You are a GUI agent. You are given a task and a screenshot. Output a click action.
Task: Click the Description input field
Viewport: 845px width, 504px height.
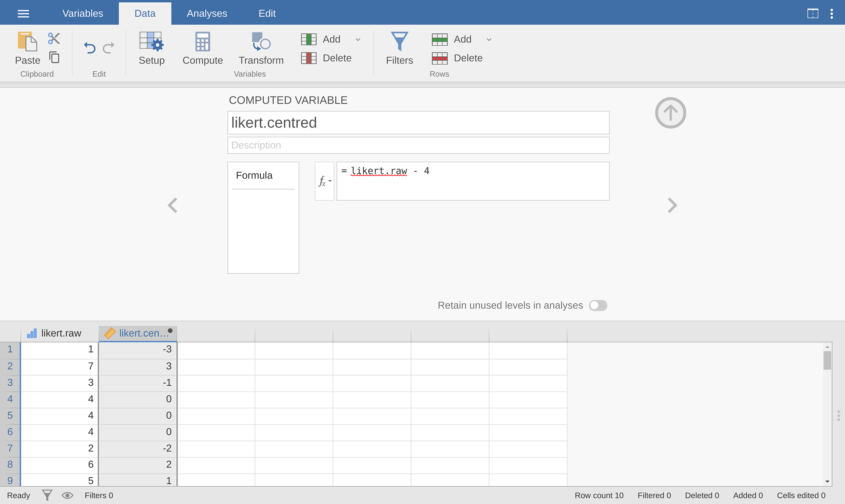418,145
